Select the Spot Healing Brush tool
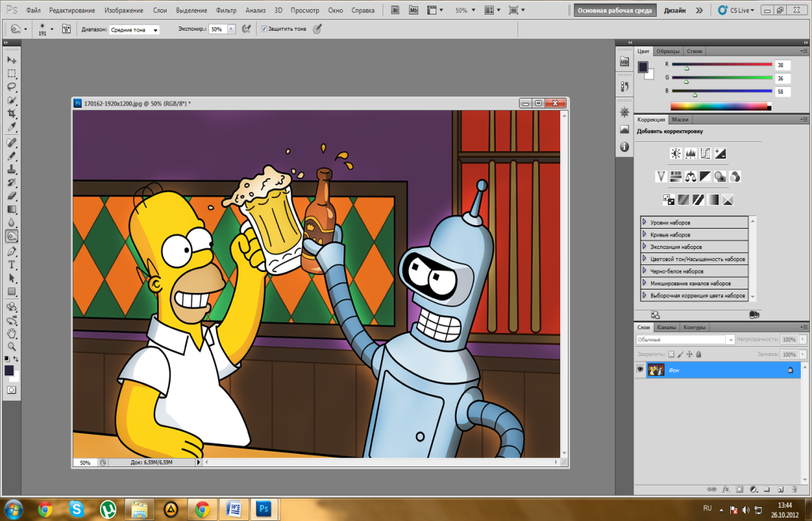Screen dimensions: 812x521 pyautogui.click(x=11, y=143)
